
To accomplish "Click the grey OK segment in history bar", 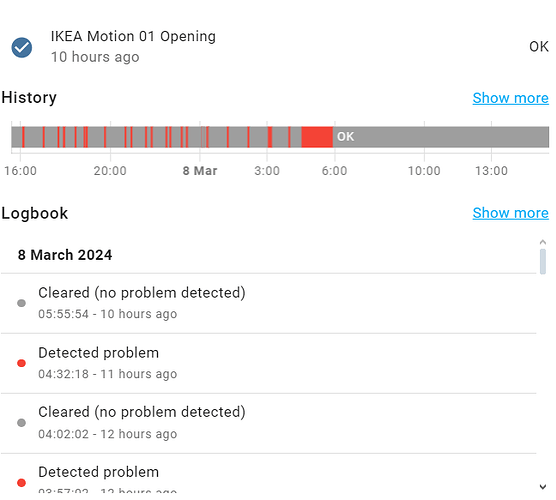I will 441,137.
